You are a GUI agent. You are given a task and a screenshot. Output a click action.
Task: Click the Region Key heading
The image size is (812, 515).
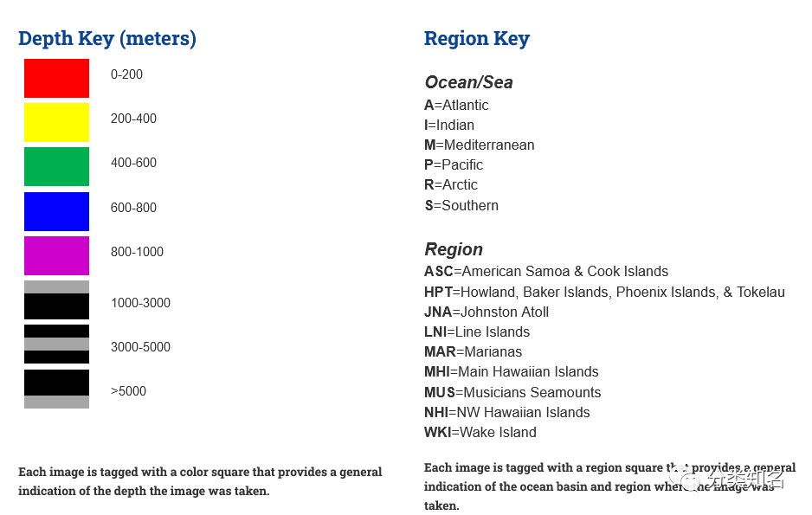476,39
